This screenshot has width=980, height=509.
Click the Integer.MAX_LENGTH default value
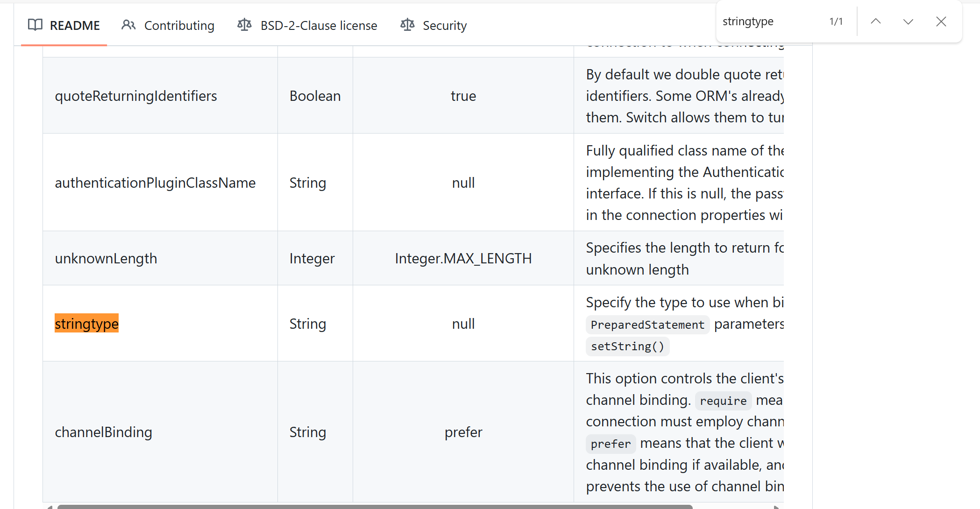point(463,258)
